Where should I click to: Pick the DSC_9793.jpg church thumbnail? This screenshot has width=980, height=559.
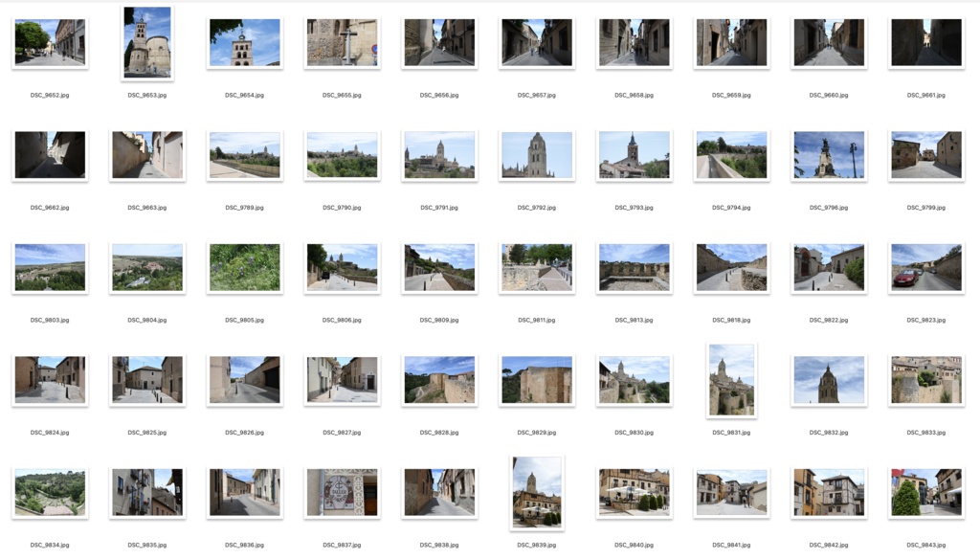point(635,155)
